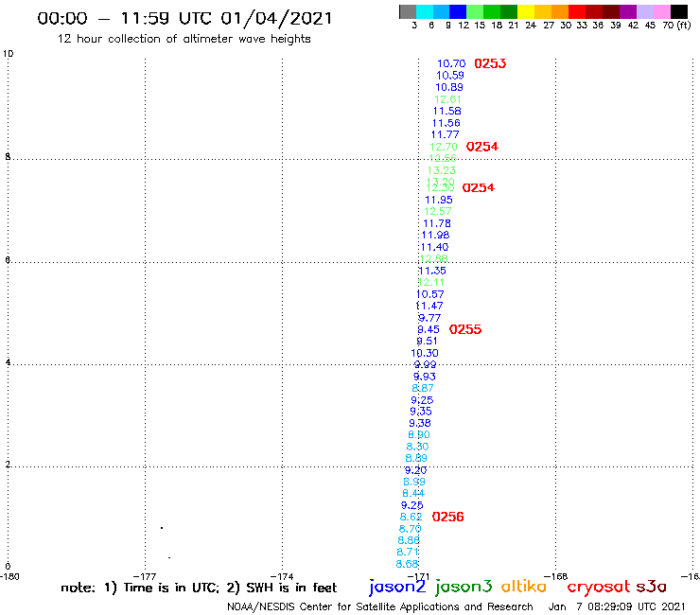This screenshot has height=615, width=700.
Task: Click the cyan swatch in the color scale
Action: 425,11
